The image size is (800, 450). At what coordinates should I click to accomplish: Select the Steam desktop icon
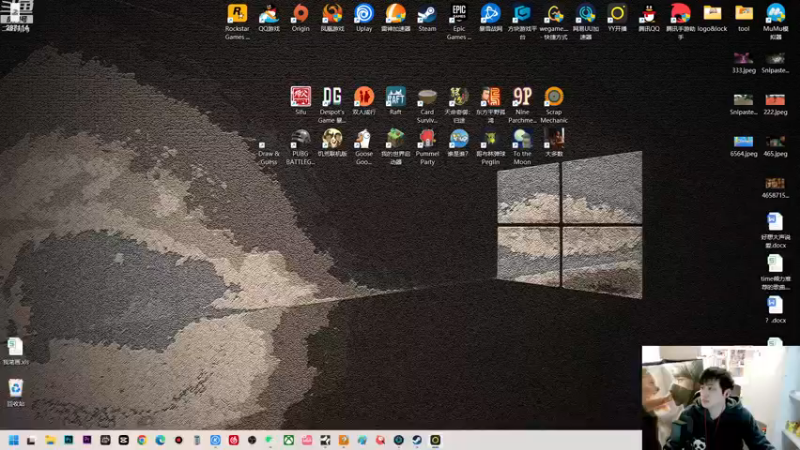pos(427,14)
